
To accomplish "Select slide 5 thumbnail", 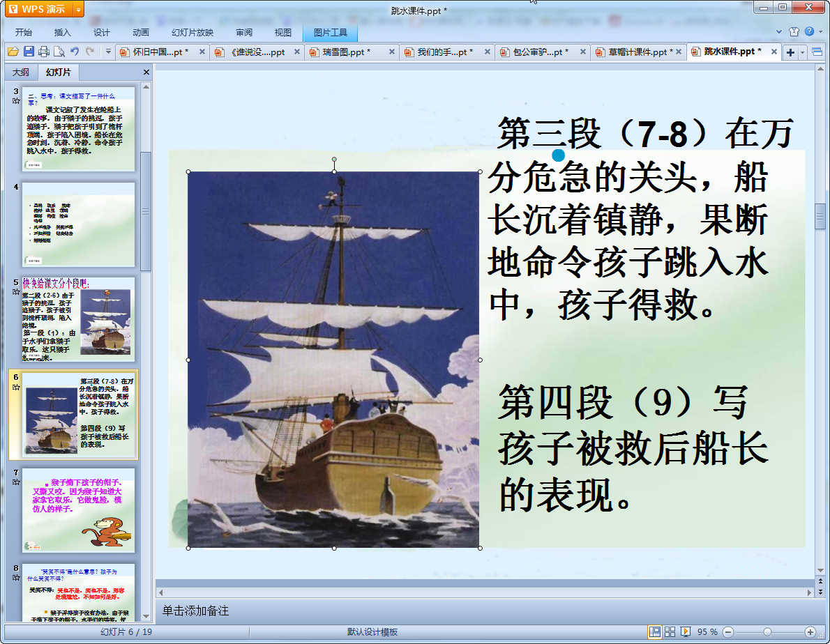I will pos(78,319).
